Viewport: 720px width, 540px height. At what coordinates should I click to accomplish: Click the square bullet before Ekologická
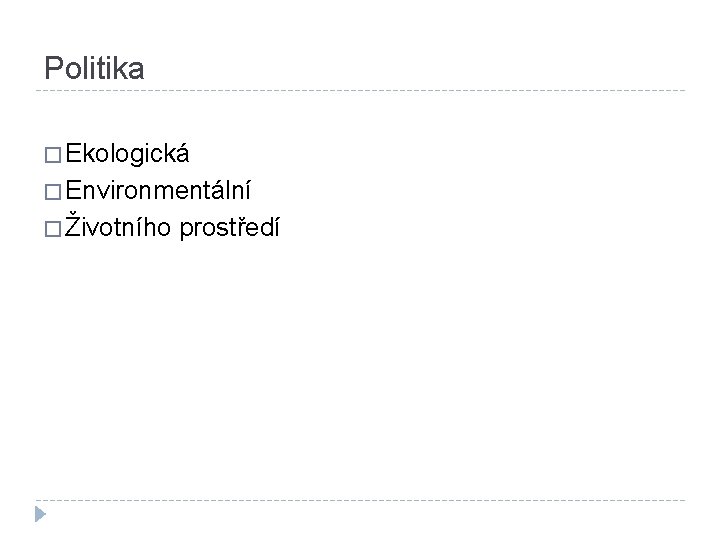click(x=52, y=157)
